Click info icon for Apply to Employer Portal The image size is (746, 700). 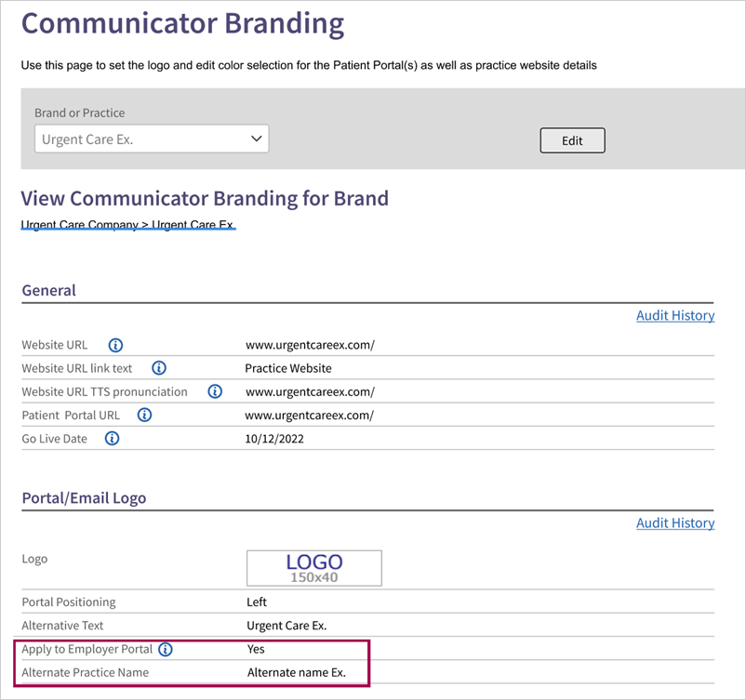(166, 649)
